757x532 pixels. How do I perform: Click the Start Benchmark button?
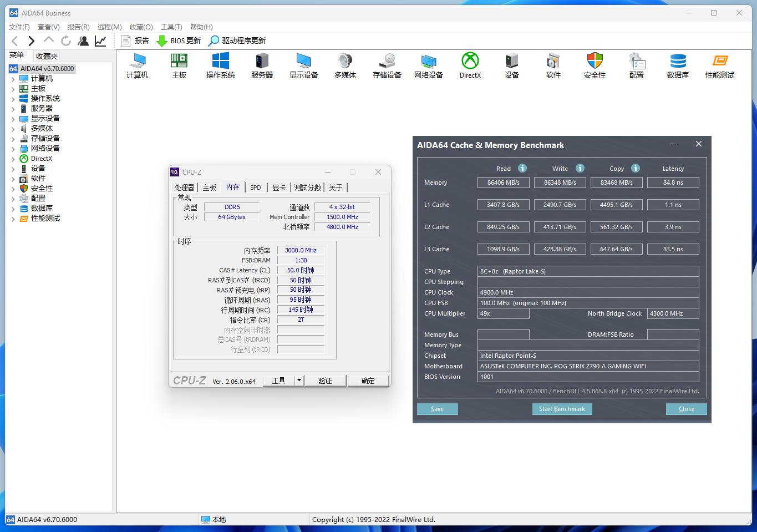coord(562,409)
